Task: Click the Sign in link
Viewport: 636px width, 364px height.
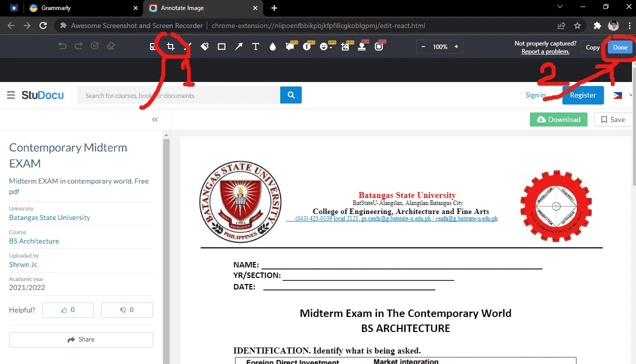Action: pyautogui.click(x=535, y=95)
